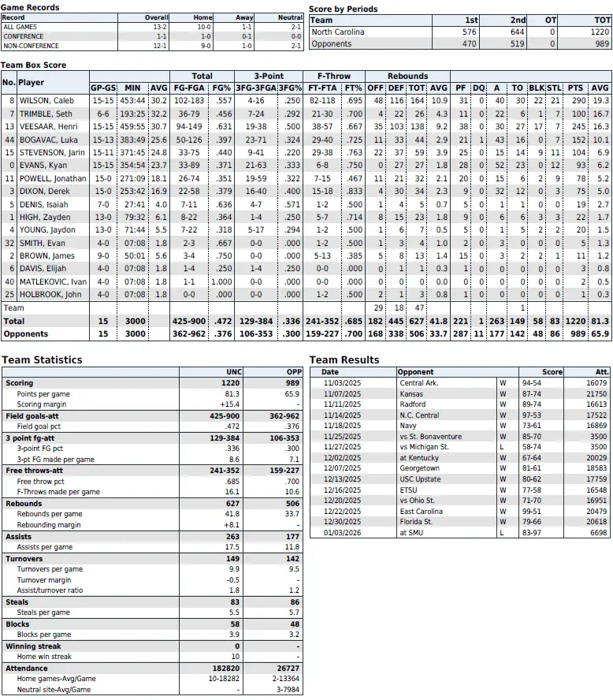The width and height of the screenshot is (613, 700).
Task: Click the Team Box Score heading
Action: (x=34, y=65)
